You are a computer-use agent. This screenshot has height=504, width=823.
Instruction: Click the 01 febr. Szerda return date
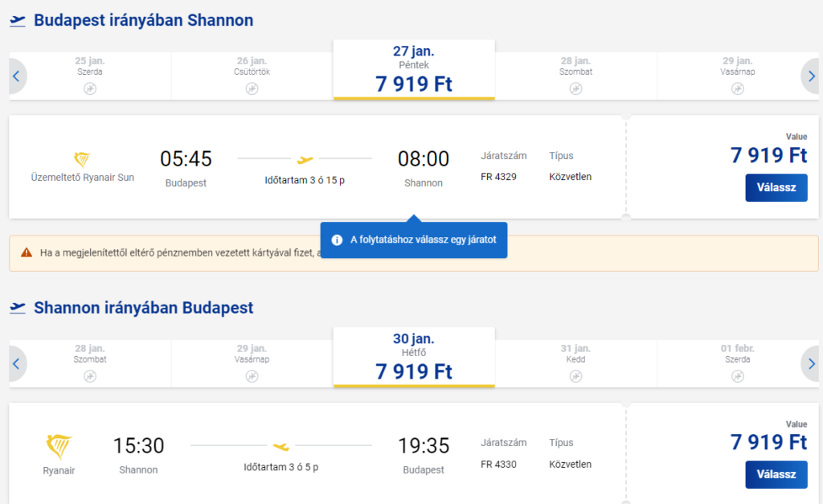[738, 363]
